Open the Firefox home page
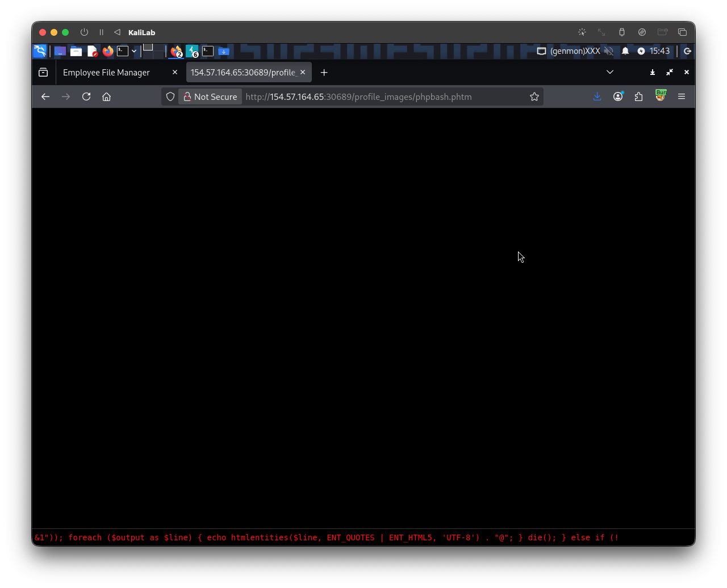Screen dimensions: 727x588 pyautogui.click(x=106, y=96)
